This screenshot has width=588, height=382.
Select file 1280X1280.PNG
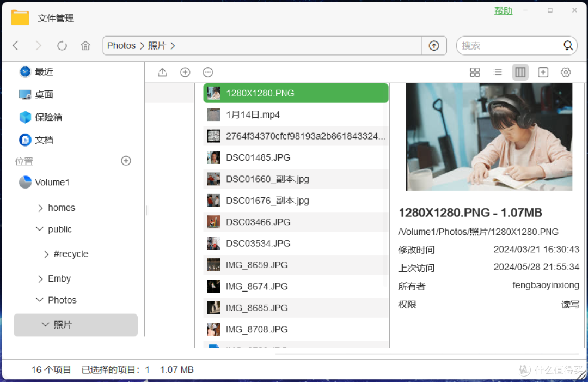pos(296,93)
